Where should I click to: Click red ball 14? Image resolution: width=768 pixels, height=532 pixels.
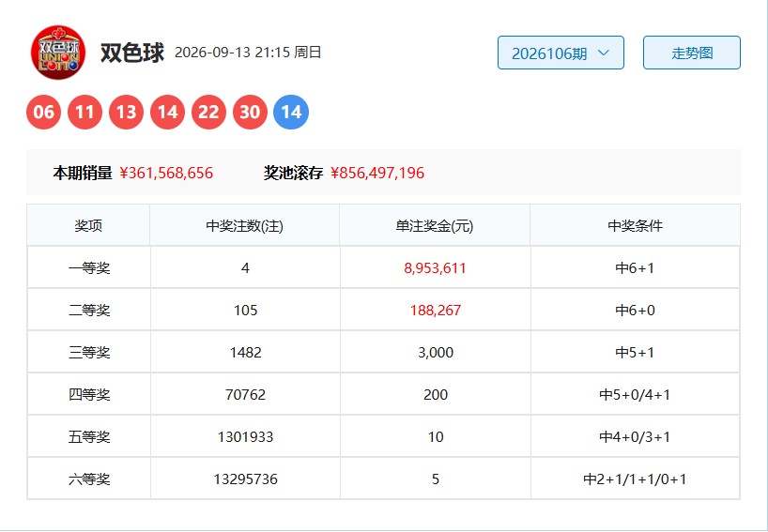[x=167, y=112]
